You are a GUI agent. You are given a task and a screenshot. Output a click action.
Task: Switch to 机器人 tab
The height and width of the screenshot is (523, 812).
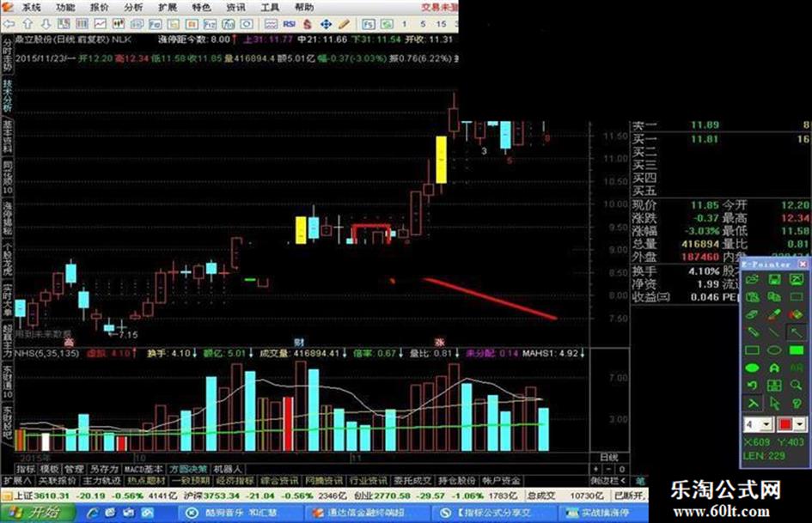pos(228,469)
